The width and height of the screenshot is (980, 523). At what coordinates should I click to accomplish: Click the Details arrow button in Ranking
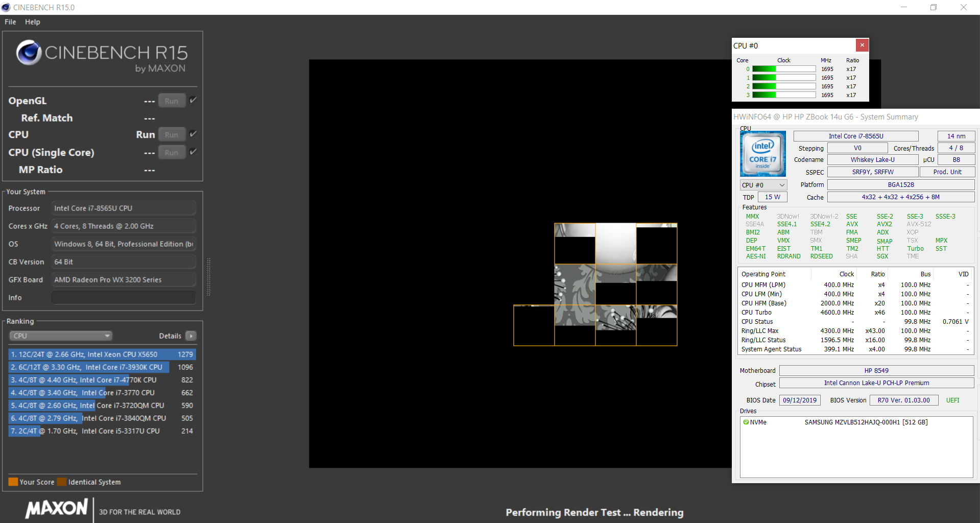tap(191, 336)
